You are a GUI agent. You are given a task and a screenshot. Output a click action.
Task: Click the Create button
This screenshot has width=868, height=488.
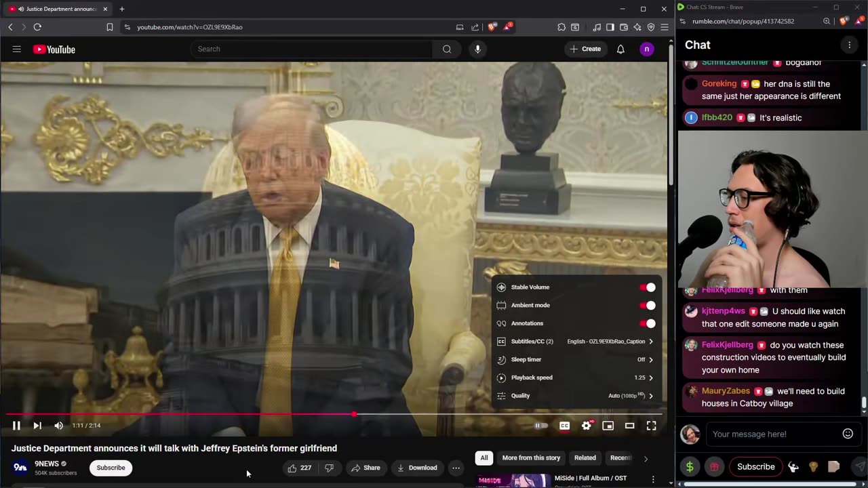click(585, 49)
